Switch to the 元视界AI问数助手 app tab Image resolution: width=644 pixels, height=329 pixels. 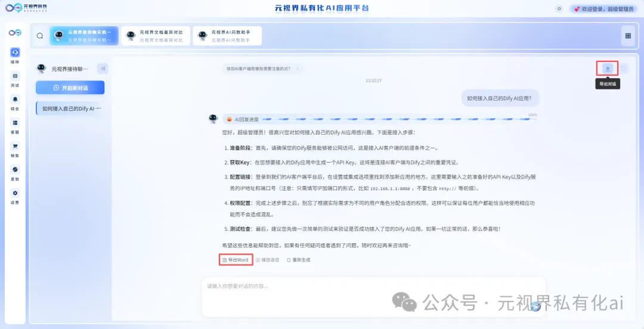[228, 36]
